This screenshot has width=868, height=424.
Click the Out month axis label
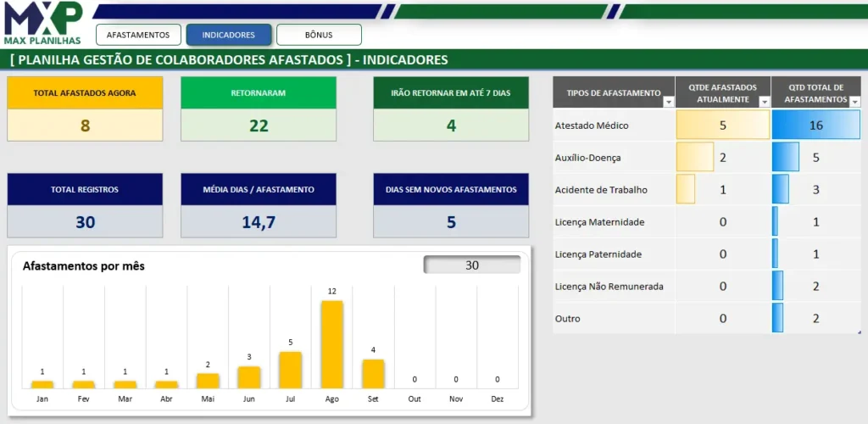pos(415,399)
